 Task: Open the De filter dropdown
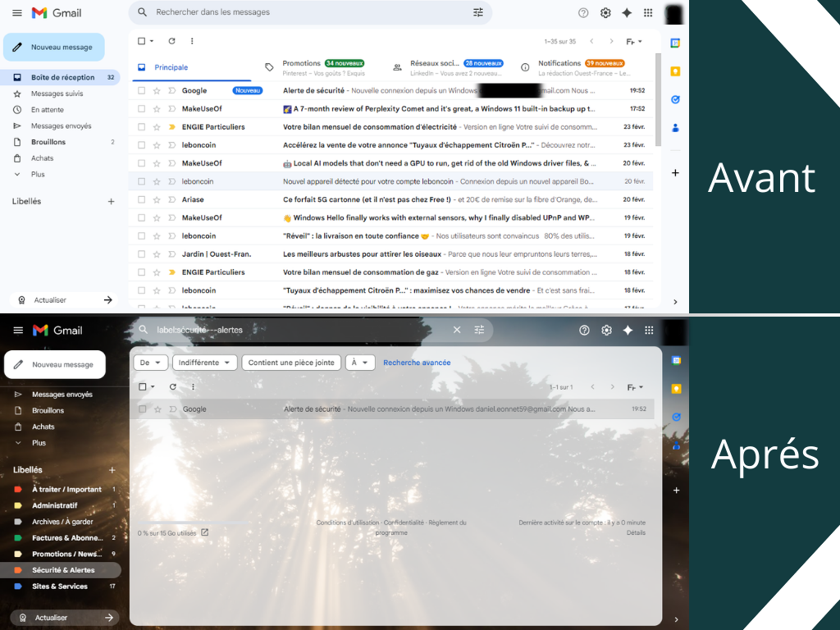[151, 363]
